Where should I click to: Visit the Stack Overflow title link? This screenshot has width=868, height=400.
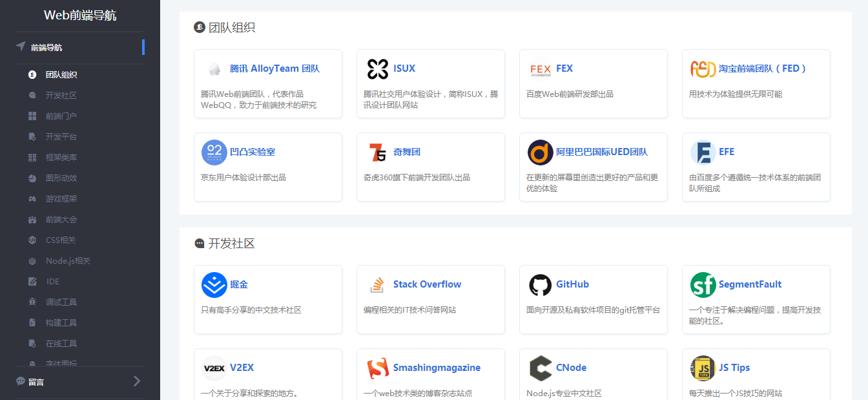pyautogui.click(x=428, y=284)
